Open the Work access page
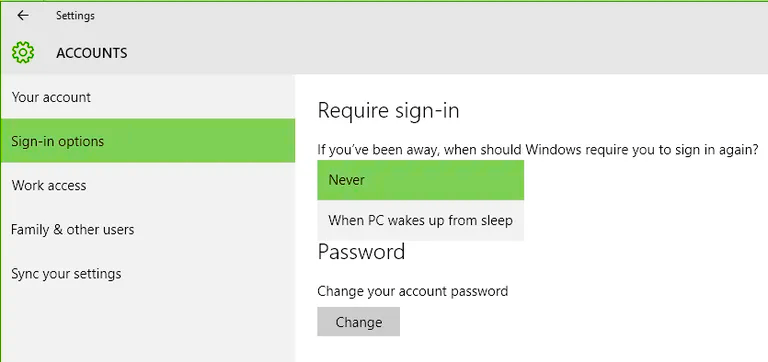Image resolution: width=768 pixels, height=362 pixels. tap(148, 185)
